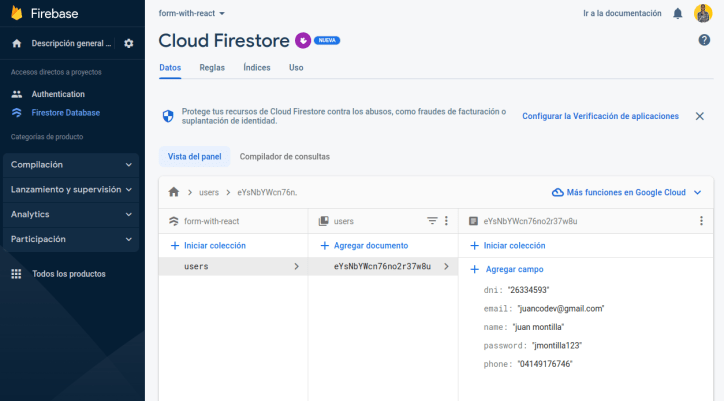
Task: Click the Firestore Database sidebar icon
Action: (17, 113)
